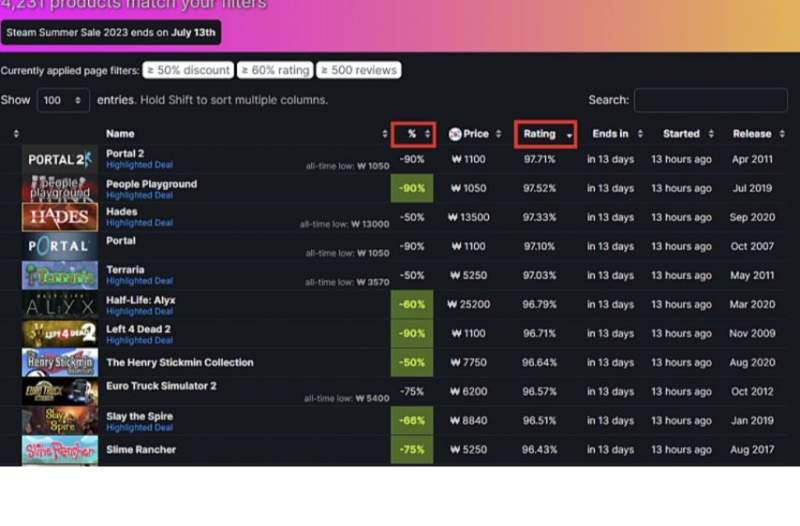The width and height of the screenshot is (800, 526).
Task: Click the 97.71% rating cell
Action: [539, 159]
